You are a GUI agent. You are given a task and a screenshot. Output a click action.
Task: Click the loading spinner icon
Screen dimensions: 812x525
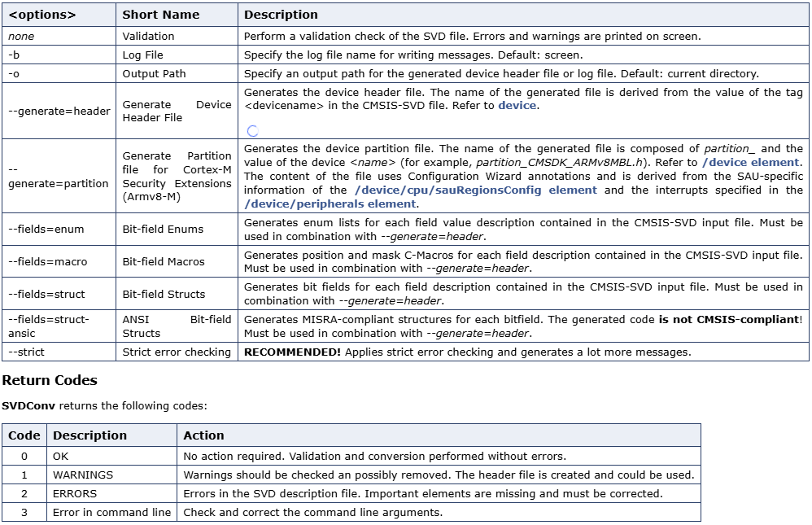252,130
